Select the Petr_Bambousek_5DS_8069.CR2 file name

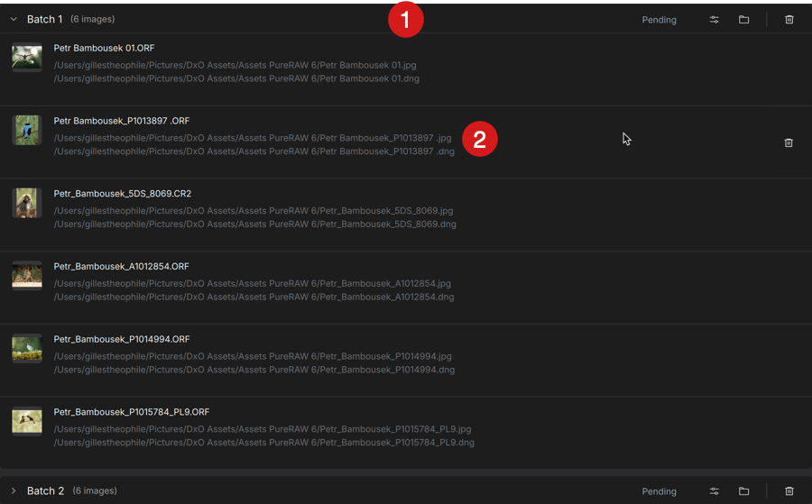122,194
